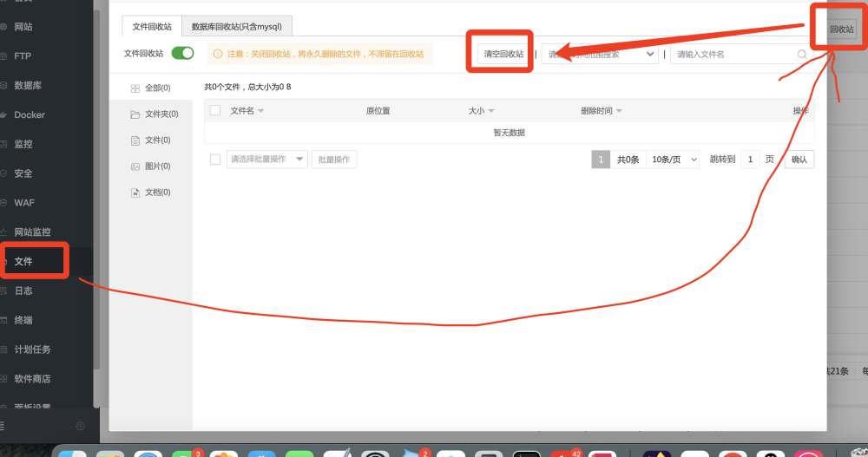Switch to the 文件回收站 tab

click(152, 27)
